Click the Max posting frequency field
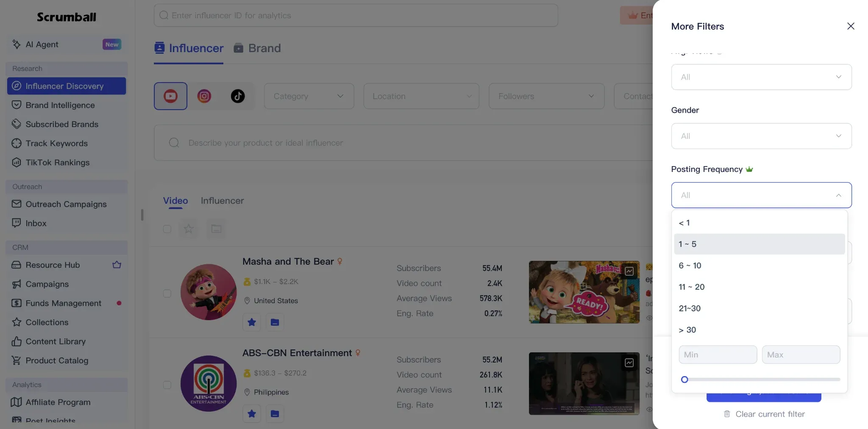Viewport: 868px width, 429px height. 801,354
